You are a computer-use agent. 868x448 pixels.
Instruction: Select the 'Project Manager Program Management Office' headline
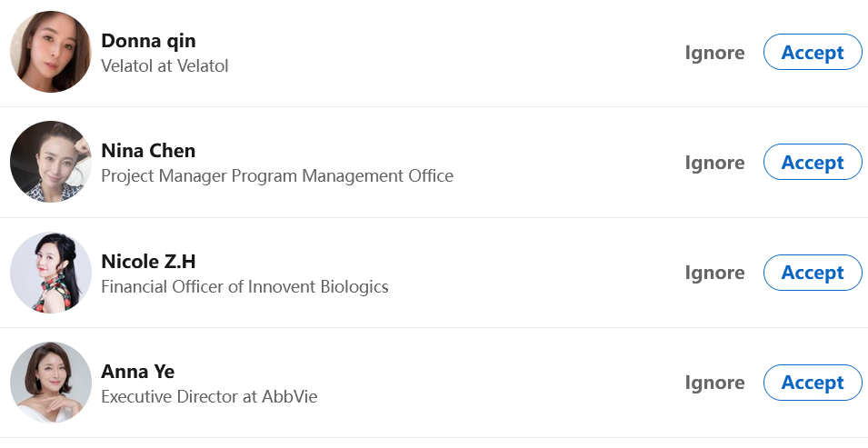point(277,175)
